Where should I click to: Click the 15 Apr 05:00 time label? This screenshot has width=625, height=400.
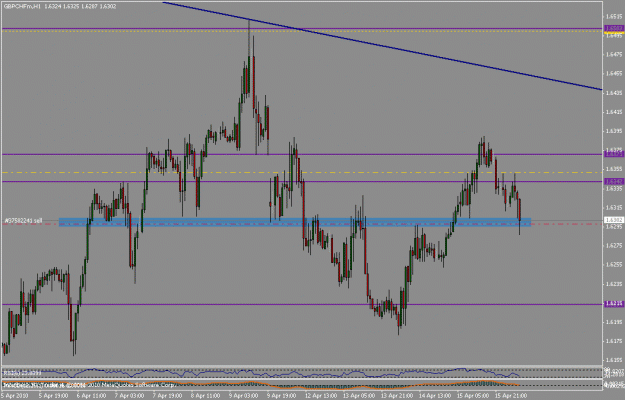pos(472,395)
